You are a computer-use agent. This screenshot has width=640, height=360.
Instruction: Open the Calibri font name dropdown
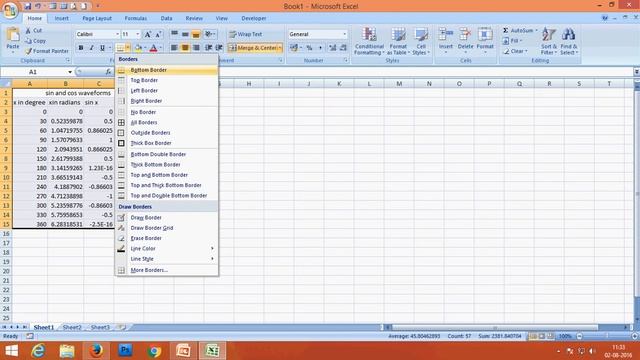point(118,34)
